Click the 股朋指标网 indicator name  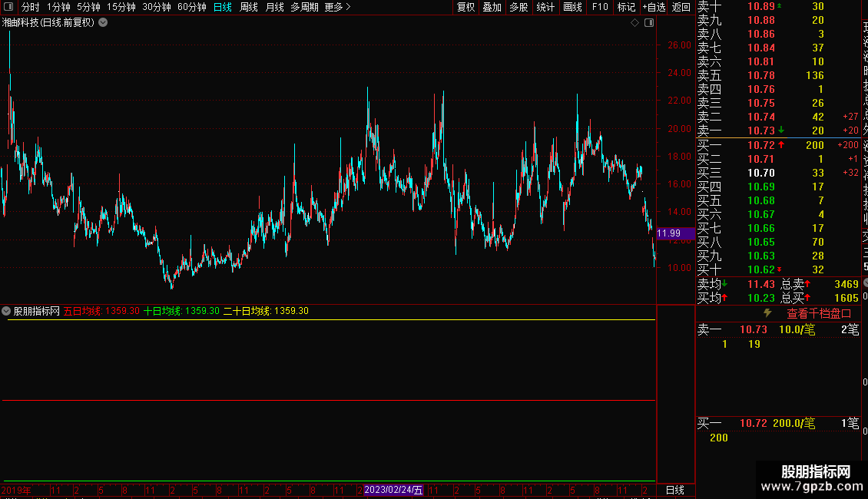tap(37, 311)
